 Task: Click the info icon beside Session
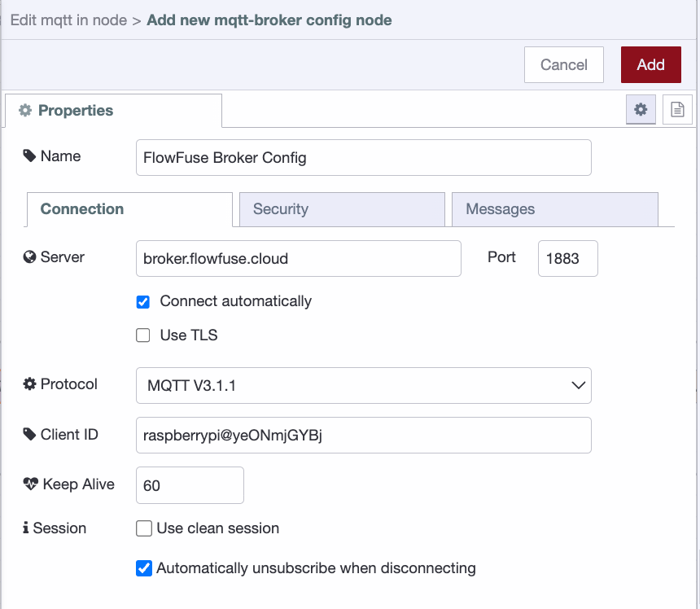pos(27,528)
